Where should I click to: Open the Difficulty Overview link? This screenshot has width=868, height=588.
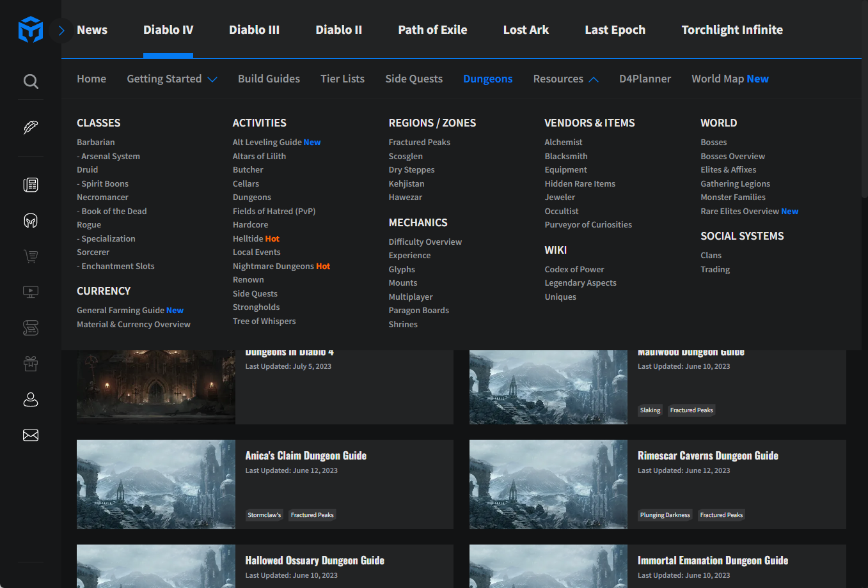(425, 242)
